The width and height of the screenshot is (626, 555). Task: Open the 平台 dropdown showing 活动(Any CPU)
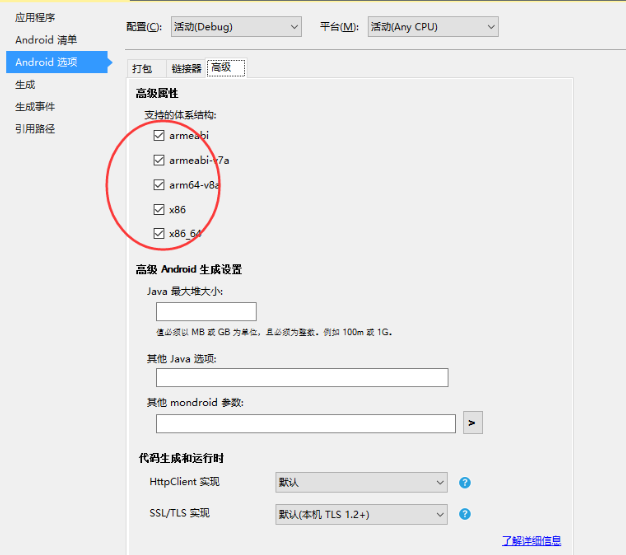coord(433,27)
